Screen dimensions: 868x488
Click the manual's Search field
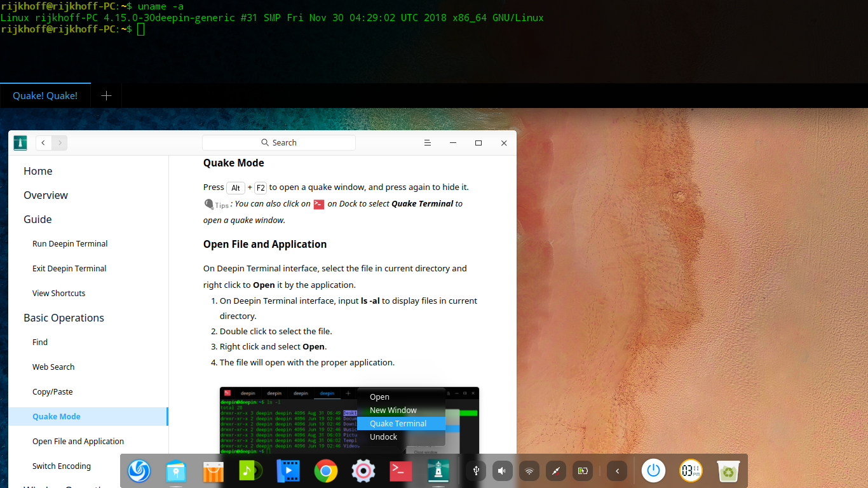(279, 143)
